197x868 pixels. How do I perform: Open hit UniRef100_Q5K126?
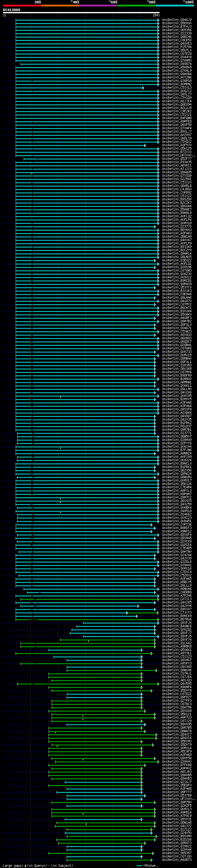[x=177, y=484]
